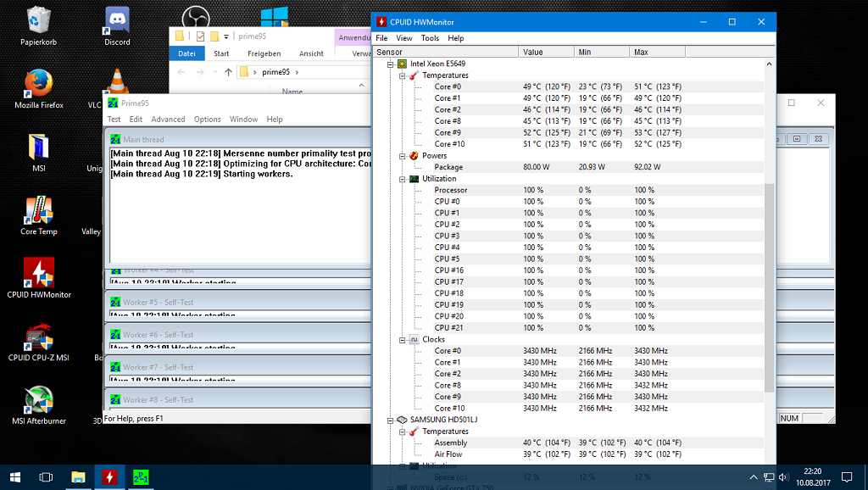Select the Mozilla Firefox desktop icon
The height and width of the screenshot is (490, 868).
pos(39,88)
